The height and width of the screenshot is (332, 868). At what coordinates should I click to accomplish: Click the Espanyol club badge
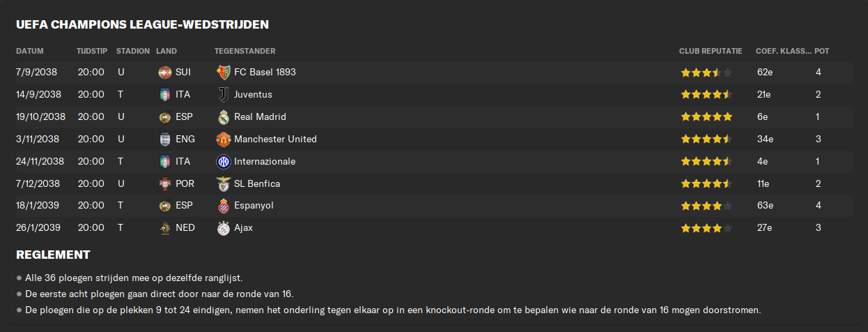click(223, 206)
